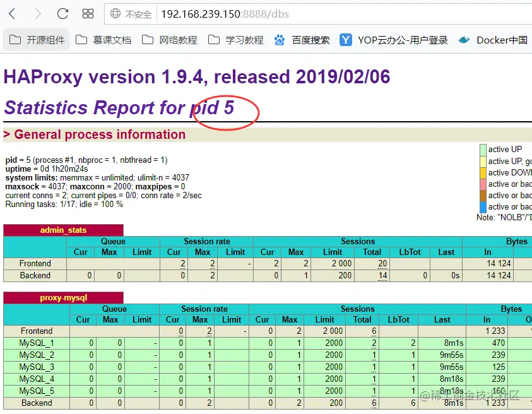Select the MySQL_1 server row label
Image resolution: width=532 pixels, height=414 pixels.
pos(37,343)
